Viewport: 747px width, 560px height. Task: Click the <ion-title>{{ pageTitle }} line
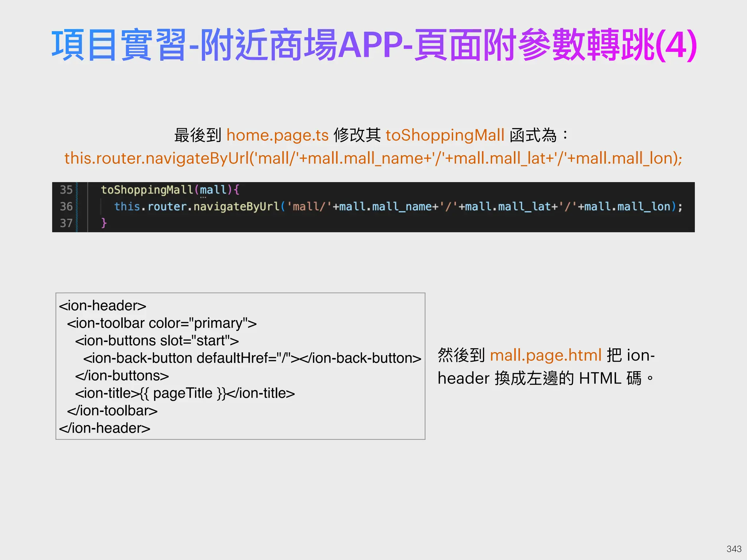pos(185,393)
